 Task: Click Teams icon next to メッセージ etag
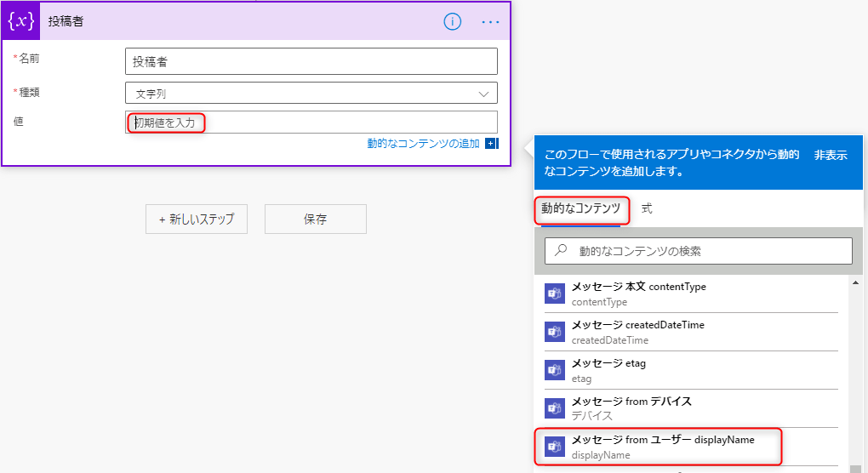coord(554,371)
